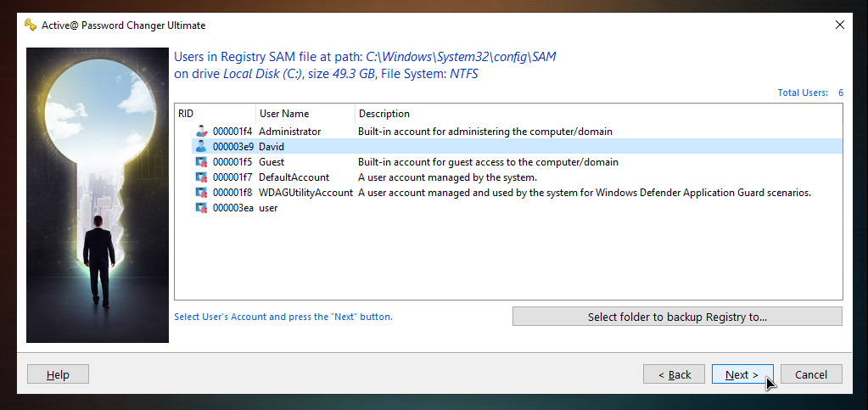Select the Guest user name
Viewport: 868px width, 410px height.
point(272,162)
